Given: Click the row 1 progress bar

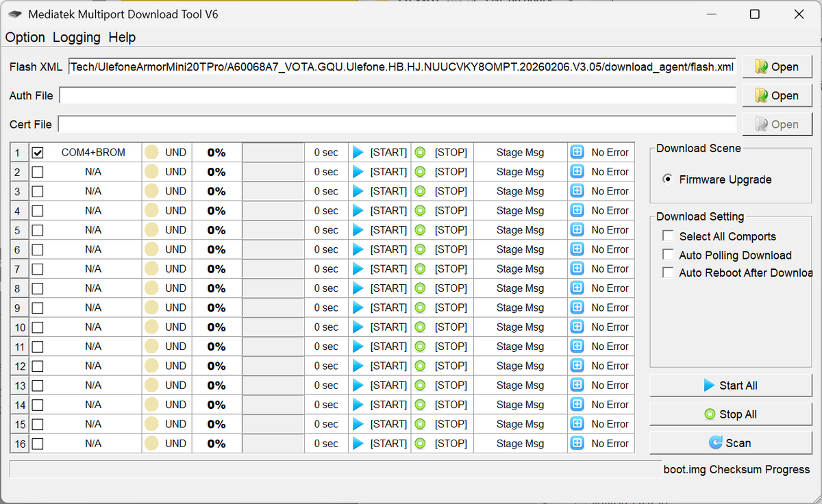Looking at the screenshot, I should click(x=273, y=152).
